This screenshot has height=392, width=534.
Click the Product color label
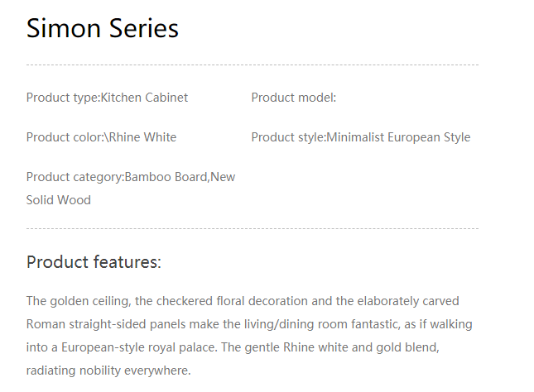coord(64,137)
